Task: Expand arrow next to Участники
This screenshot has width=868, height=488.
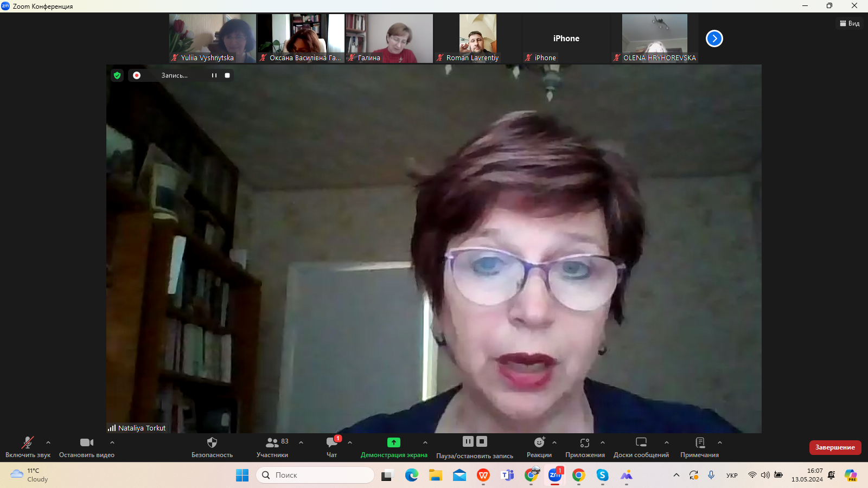Action: 301,442
